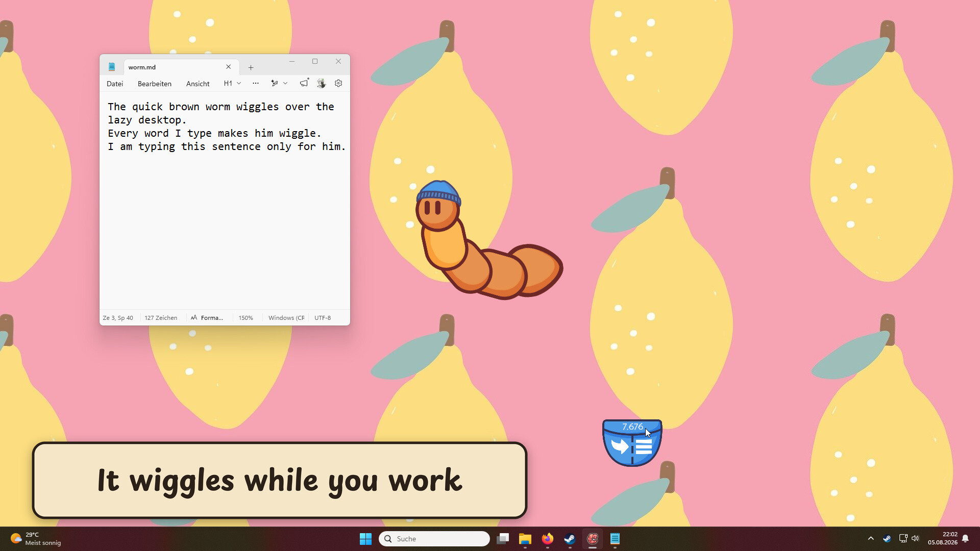Open Steam from the taskbar
Viewport: 980px width, 551px height.
570,539
